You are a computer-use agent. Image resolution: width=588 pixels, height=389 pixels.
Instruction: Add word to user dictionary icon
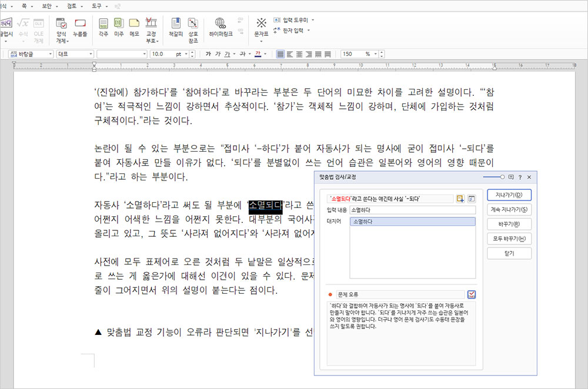click(460, 199)
